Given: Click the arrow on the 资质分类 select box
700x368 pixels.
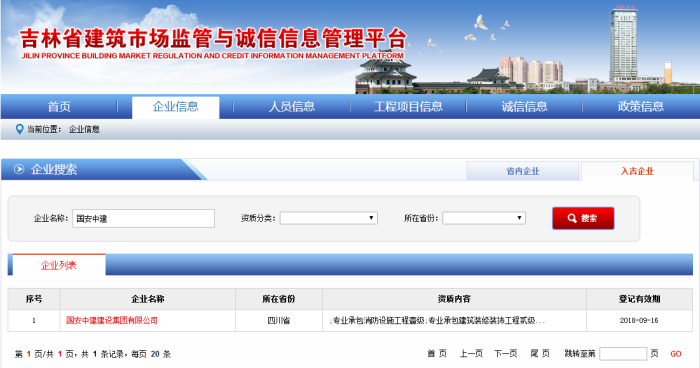Looking at the screenshot, I should 371,218.
